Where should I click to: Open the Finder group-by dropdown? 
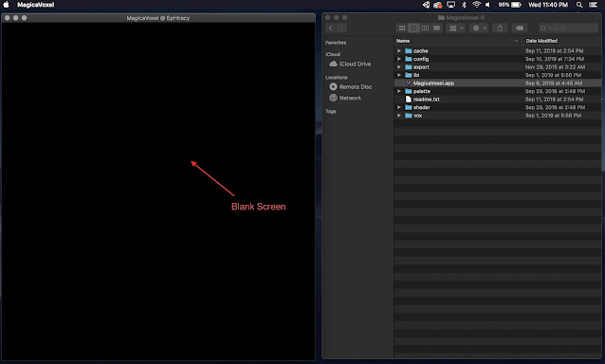click(x=456, y=28)
